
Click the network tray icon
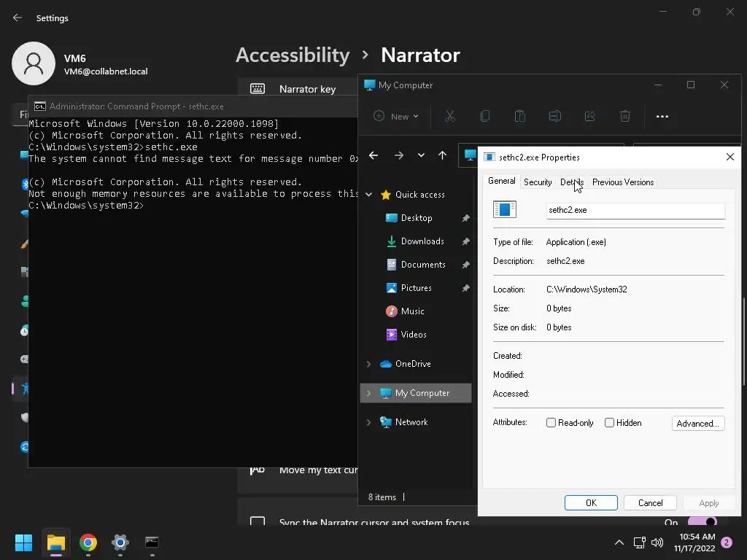(639, 542)
